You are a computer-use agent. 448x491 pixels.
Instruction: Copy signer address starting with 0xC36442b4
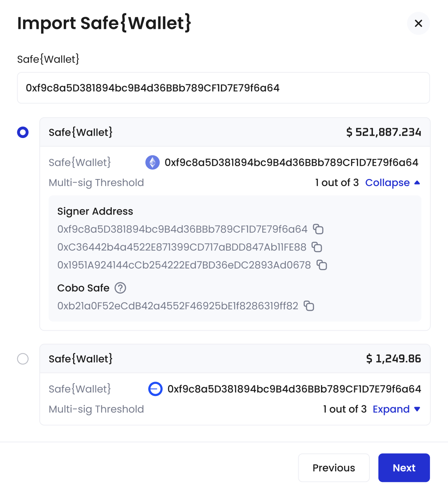pos(317,247)
